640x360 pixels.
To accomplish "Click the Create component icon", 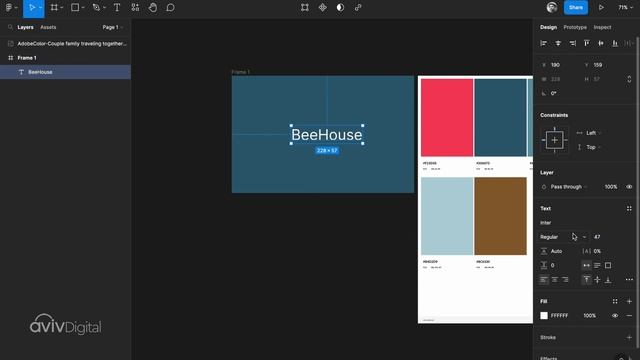I will [322, 7].
